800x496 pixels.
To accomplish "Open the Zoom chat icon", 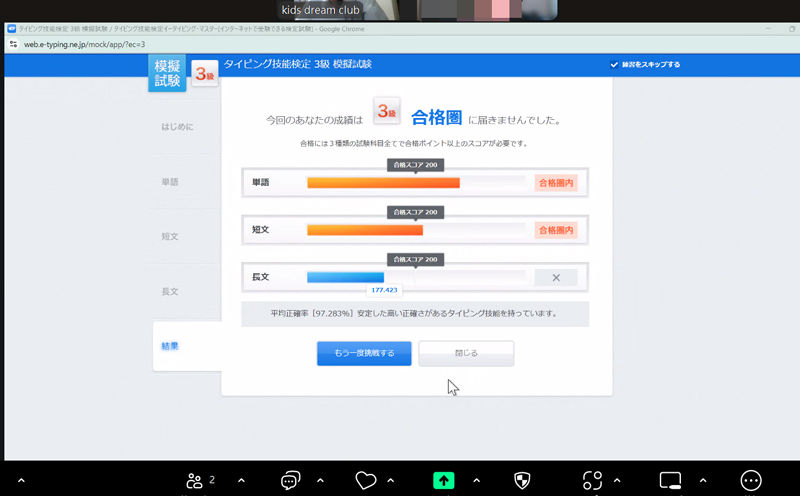I will tap(291, 480).
